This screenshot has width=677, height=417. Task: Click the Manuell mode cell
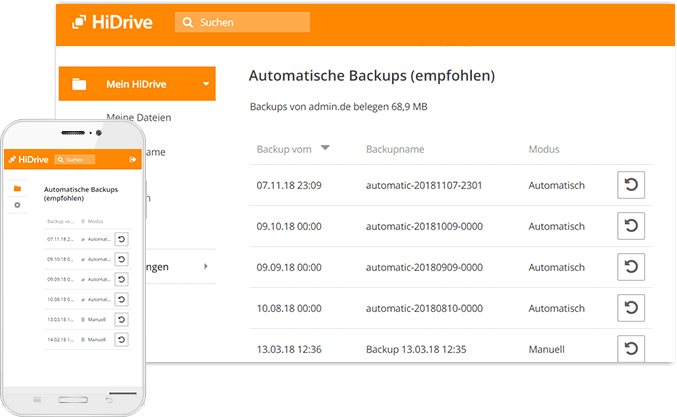pyautogui.click(x=547, y=350)
